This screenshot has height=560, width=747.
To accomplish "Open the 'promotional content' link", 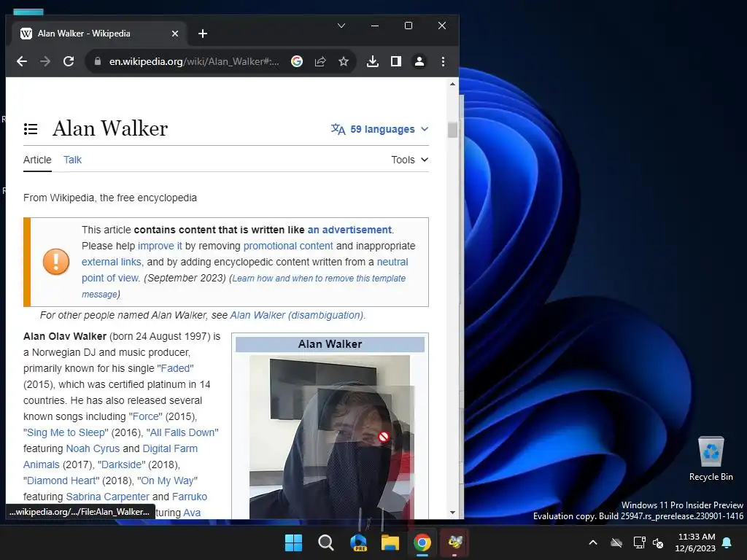I will (x=287, y=246).
